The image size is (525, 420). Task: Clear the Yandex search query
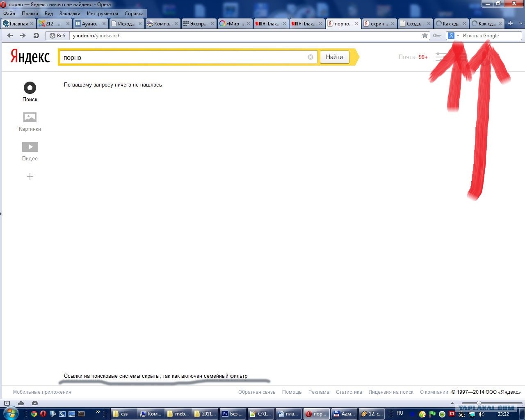point(310,57)
